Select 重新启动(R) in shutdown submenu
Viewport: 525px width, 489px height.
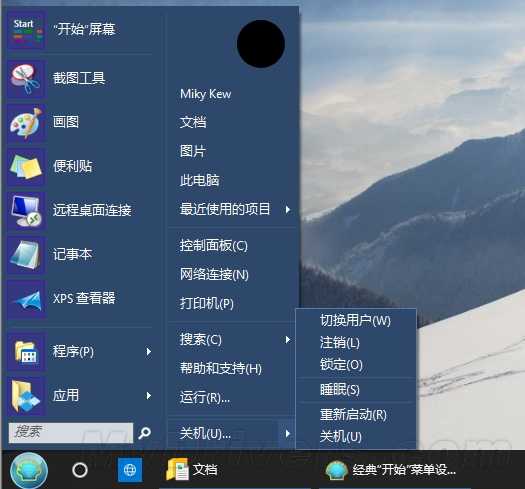coord(353,415)
